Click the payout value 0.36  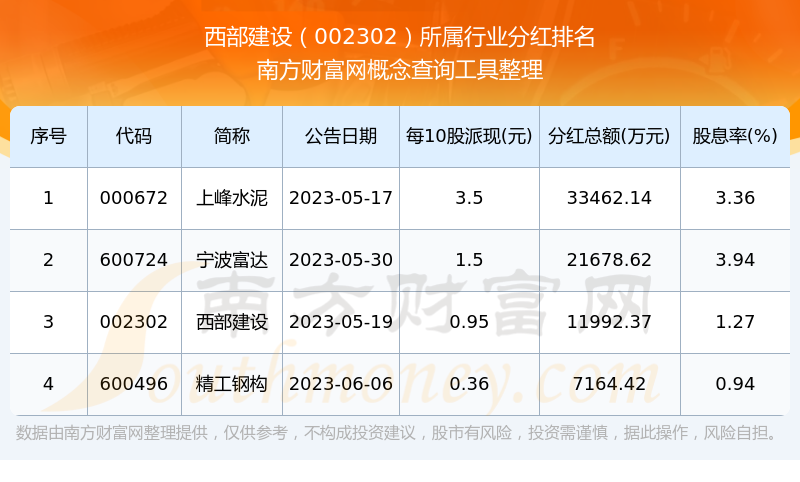(x=469, y=384)
